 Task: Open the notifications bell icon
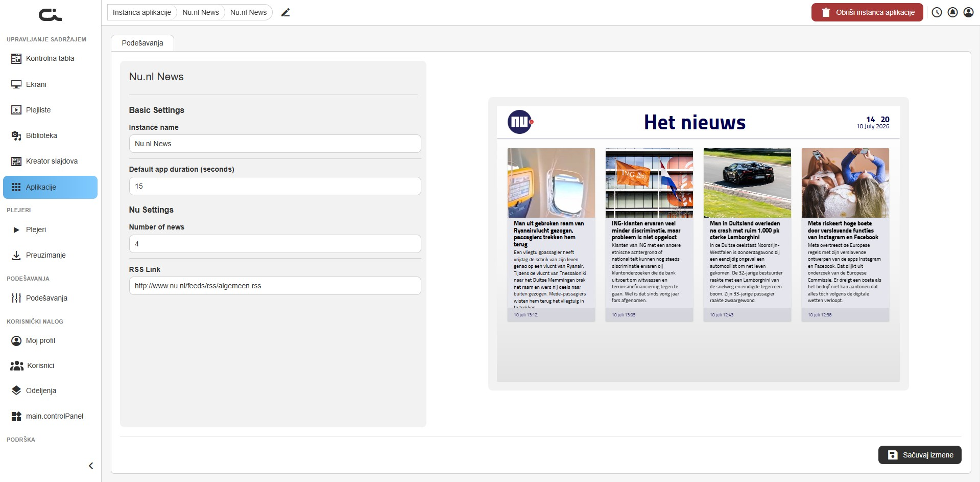click(952, 12)
